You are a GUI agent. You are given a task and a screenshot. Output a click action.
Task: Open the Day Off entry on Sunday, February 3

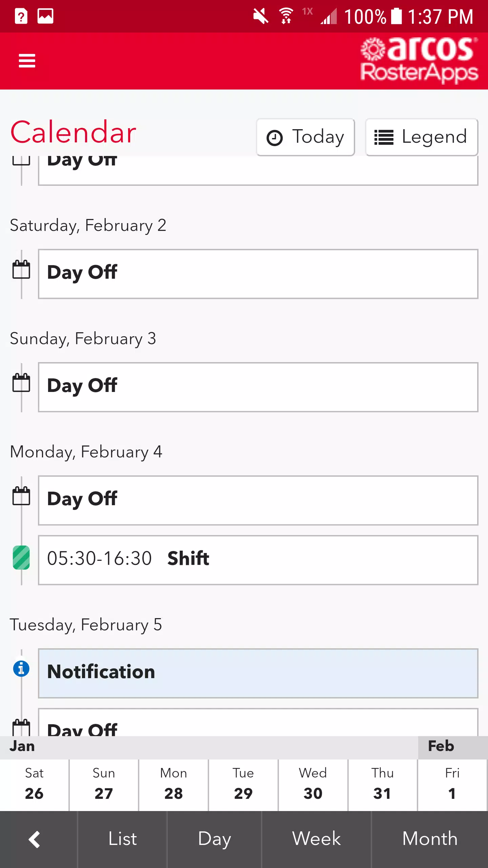(x=258, y=387)
